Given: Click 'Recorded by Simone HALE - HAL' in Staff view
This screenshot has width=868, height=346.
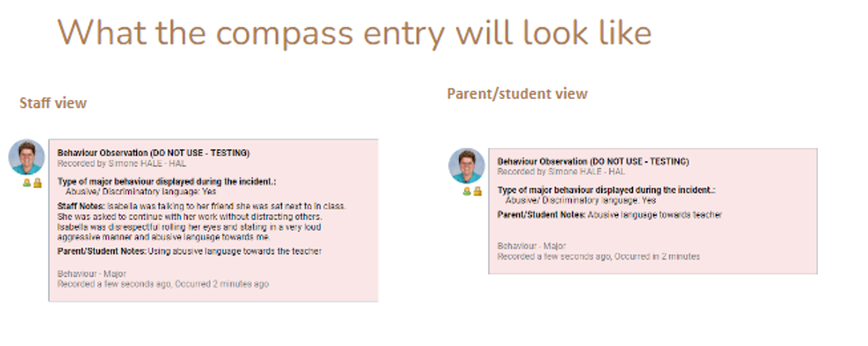Looking at the screenshot, I should (x=119, y=163).
